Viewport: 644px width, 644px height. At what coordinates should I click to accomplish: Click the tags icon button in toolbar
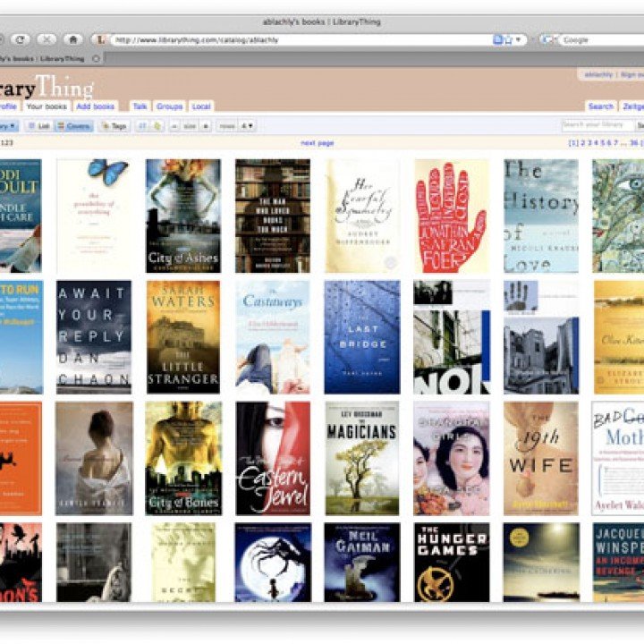(114, 126)
